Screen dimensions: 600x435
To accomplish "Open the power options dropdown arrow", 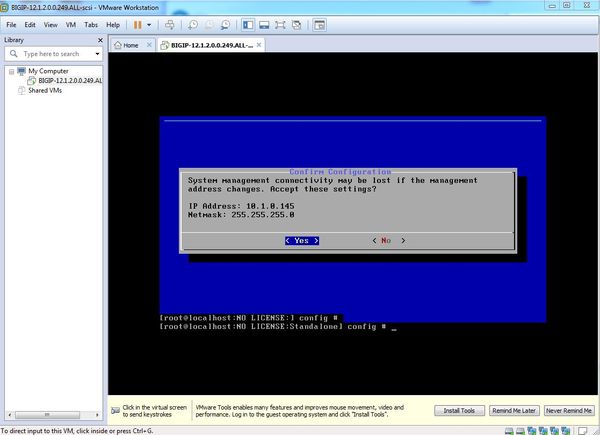I will click(x=149, y=25).
